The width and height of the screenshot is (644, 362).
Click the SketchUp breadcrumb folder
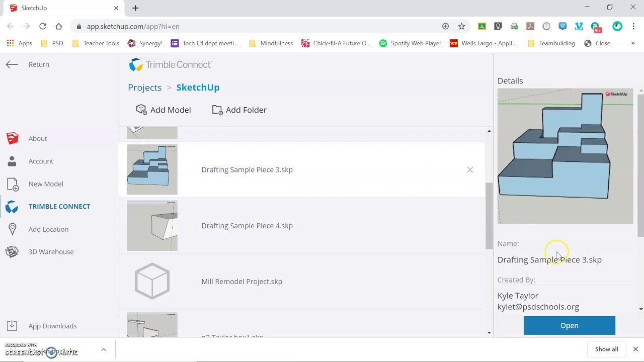click(x=198, y=87)
